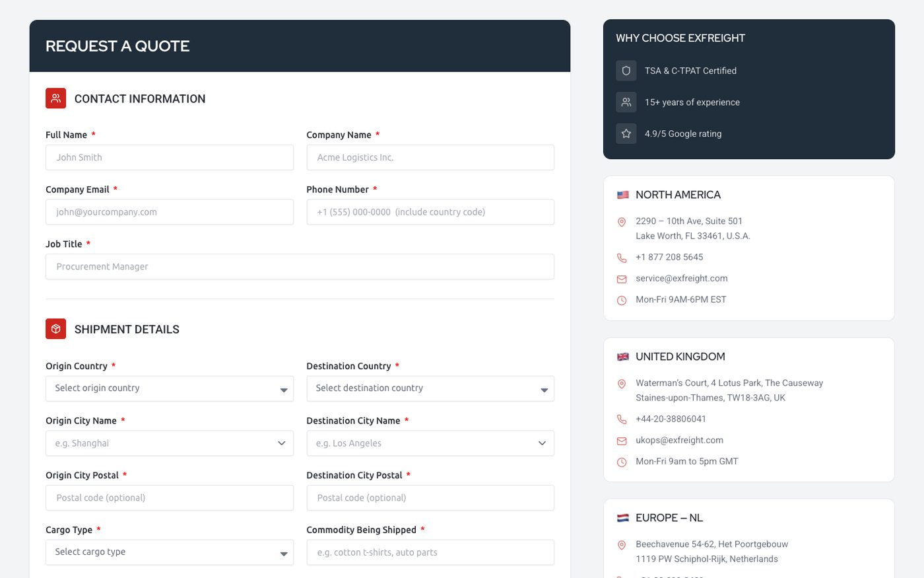Click the location pin icon beside Beechavenue address
924x578 pixels.
coord(621,545)
